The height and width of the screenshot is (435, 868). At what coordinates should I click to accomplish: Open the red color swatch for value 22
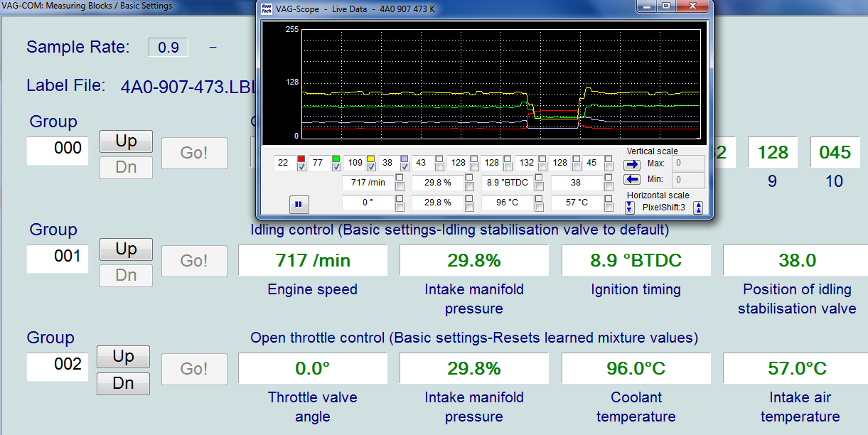pos(301,159)
